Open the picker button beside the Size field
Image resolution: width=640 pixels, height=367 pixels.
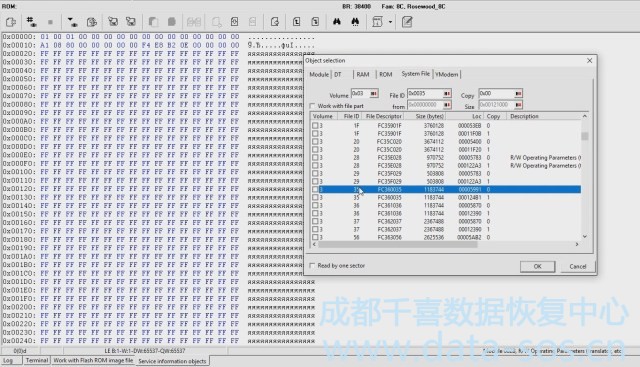point(518,105)
